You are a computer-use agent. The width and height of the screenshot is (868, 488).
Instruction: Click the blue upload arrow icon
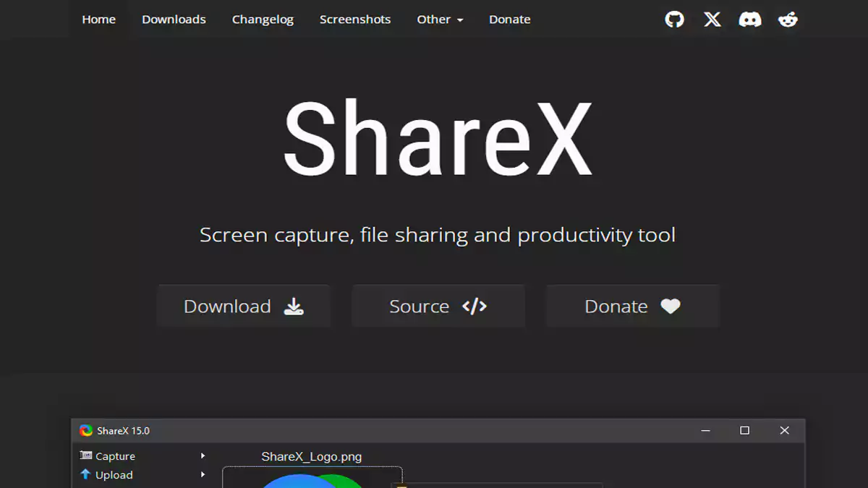click(85, 475)
